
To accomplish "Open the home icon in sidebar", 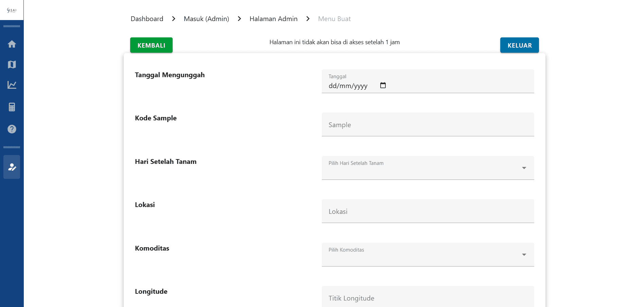I will click(x=12, y=44).
